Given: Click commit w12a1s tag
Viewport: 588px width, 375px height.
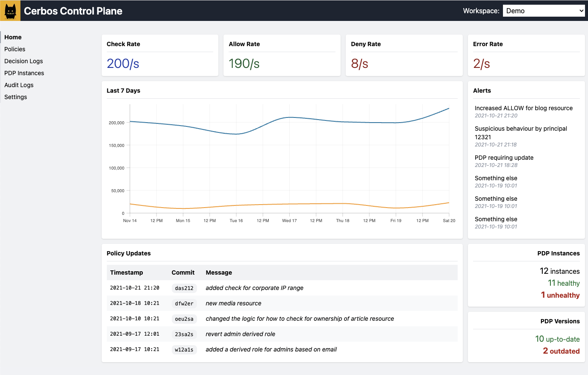Looking at the screenshot, I should [x=184, y=350].
